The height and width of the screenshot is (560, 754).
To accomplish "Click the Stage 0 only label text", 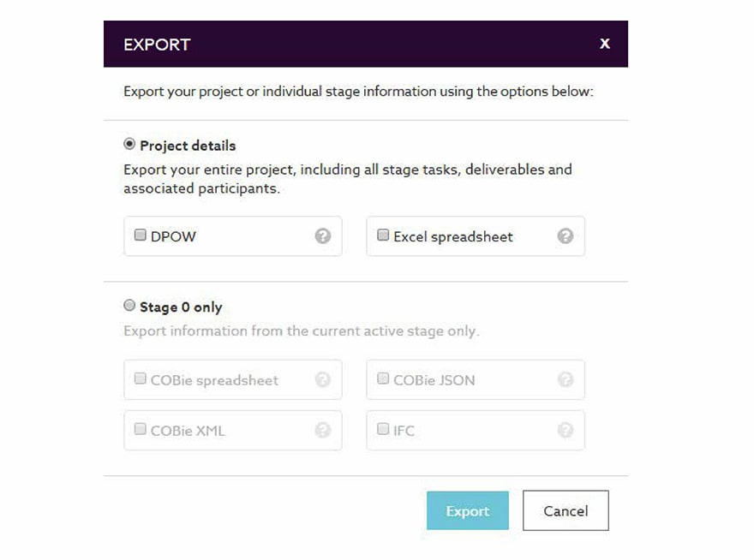I will (x=181, y=307).
